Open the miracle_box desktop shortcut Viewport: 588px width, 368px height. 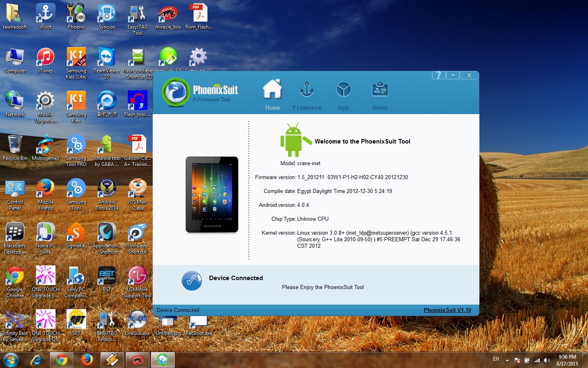point(168,17)
